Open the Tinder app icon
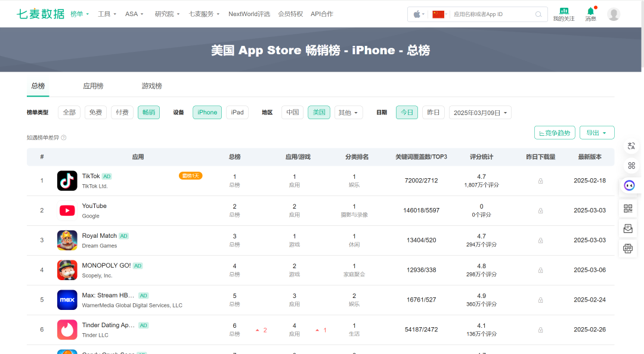This screenshot has height=354, width=644. click(67, 330)
